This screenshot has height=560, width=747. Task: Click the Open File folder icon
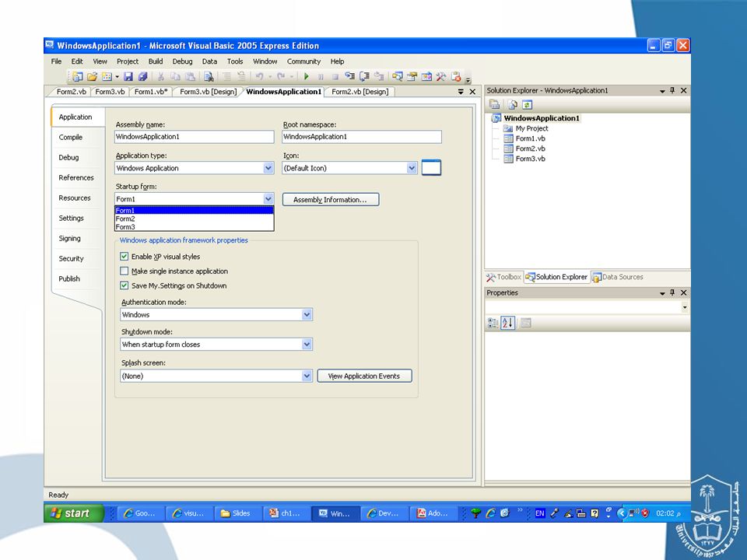(x=92, y=76)
